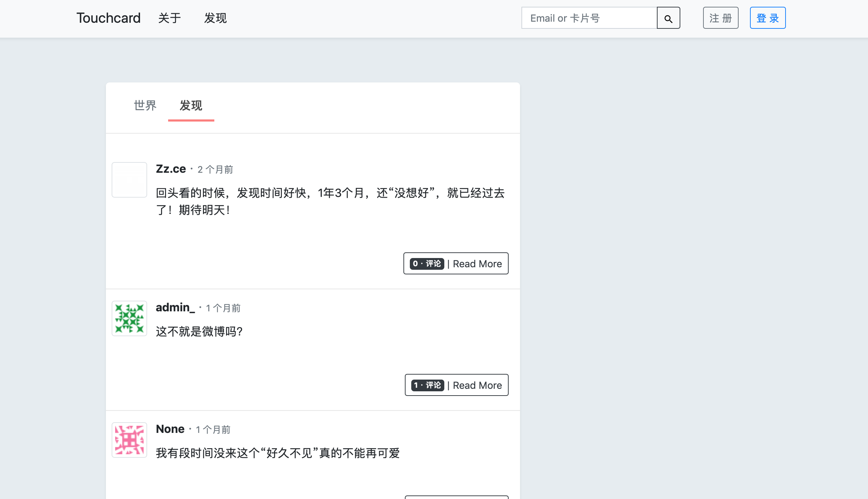Click the 注册 sign-up button
Viewport: 868px width, 499px height.
click(721, 18)
